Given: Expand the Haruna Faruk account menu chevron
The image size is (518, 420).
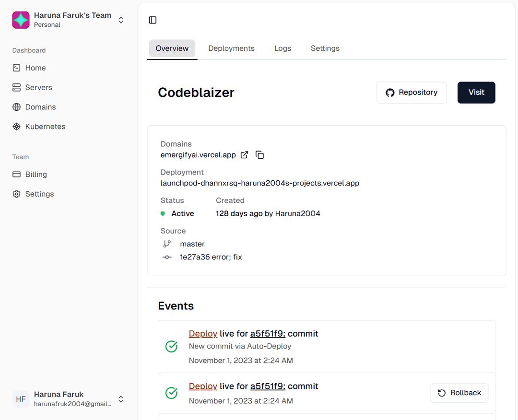Looking at the screenshot, I should [121, 399].
